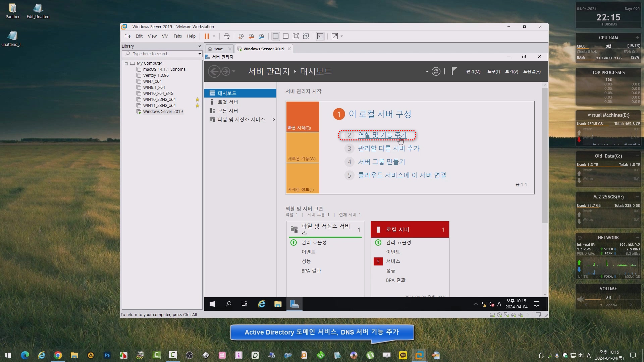Pause the virtual machine with the orange button
This screenshot has height=362, width=644.
point(207,36)
